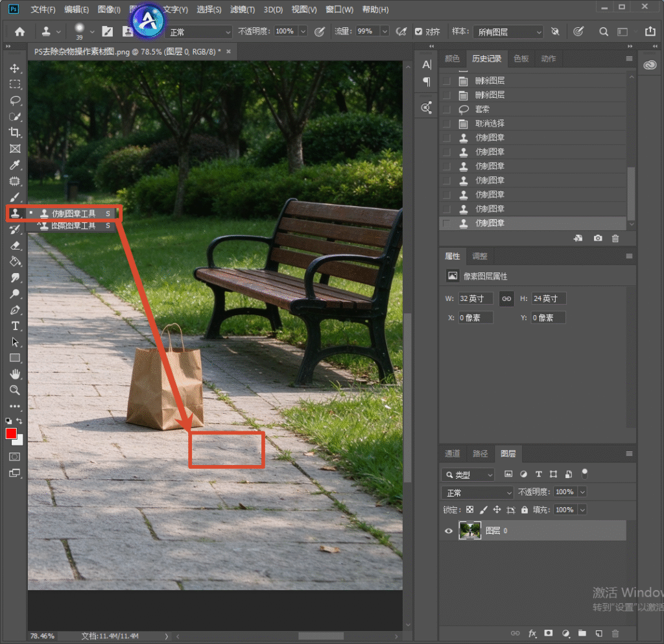Select the Rectangle shape tool
This screenshot has width=664, height=644.
[x=15, y=358]
